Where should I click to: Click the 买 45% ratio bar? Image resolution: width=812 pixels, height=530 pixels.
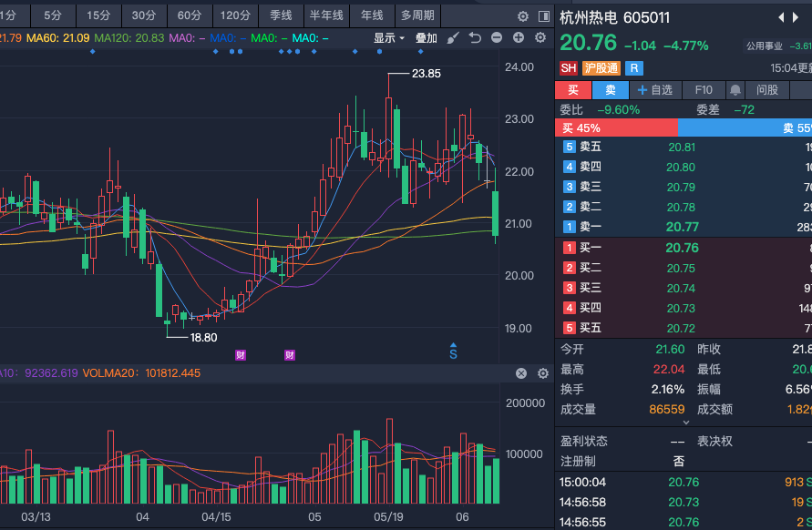tap(616, 127)
